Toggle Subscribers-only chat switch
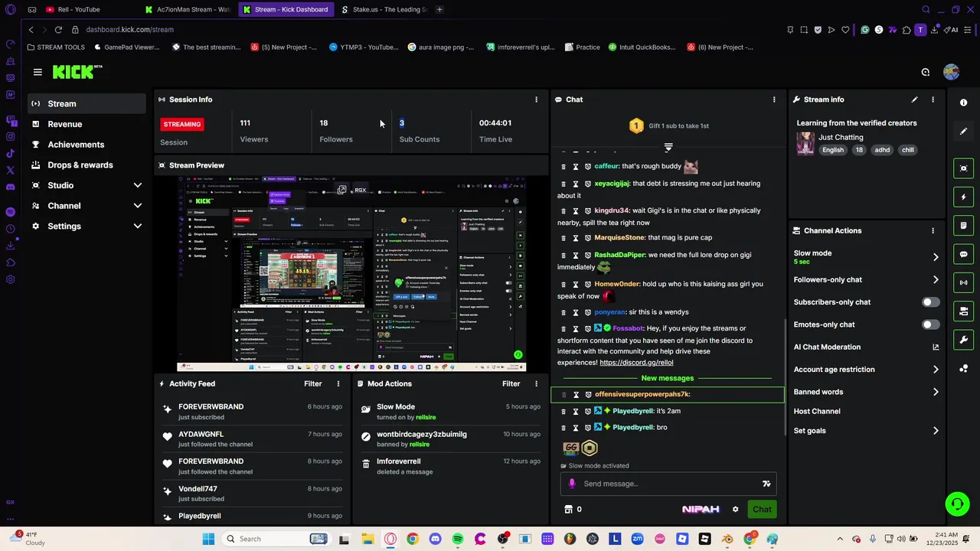Image resolution: width=980 pixels, height=551 pixels. click(930, 302)
